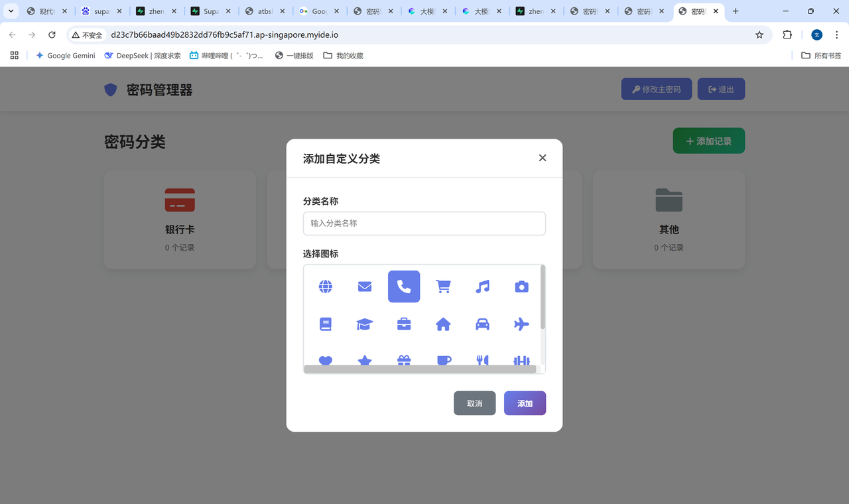Click the shield logo beside 密码管理器
Viewport: 849px width, 504px height.
(111, 90)
